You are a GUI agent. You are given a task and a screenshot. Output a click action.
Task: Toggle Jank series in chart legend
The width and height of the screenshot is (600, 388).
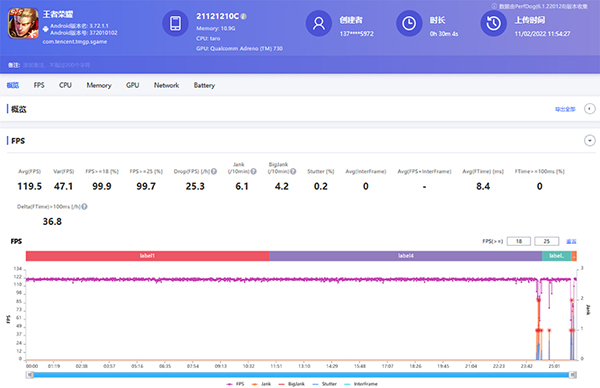pyautogui.click(x=261, y=384)
